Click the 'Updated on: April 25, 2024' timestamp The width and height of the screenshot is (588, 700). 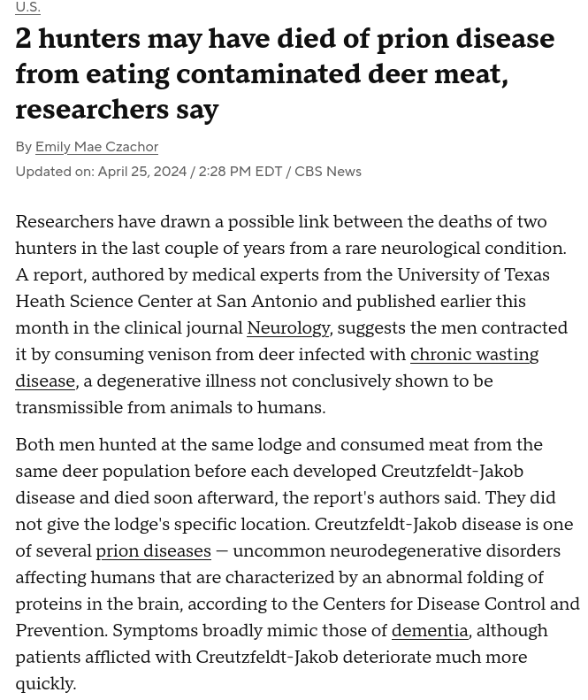(x=101, y=172)
